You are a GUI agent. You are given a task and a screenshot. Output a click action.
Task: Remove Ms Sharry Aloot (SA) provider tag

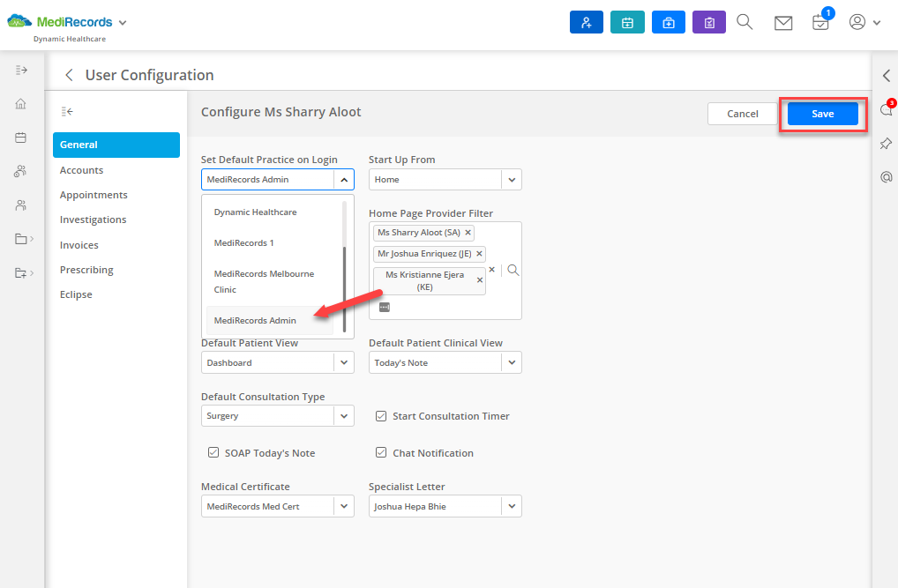tap(468, 233)
